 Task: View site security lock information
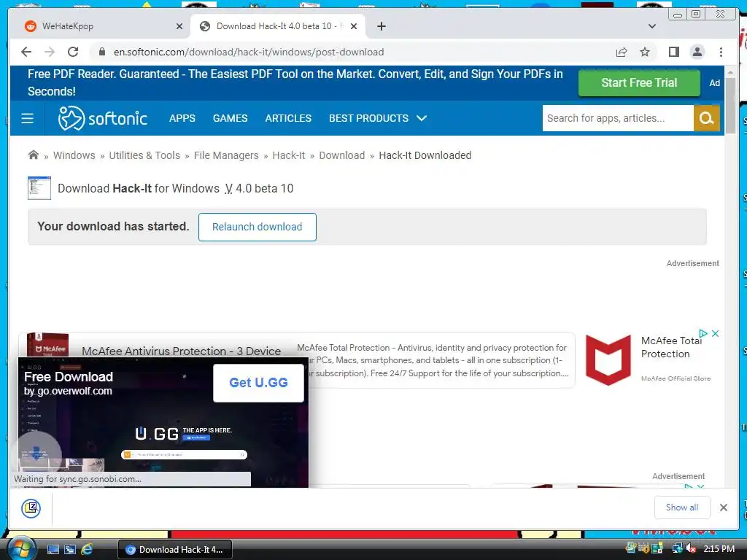tap(102, 52)
